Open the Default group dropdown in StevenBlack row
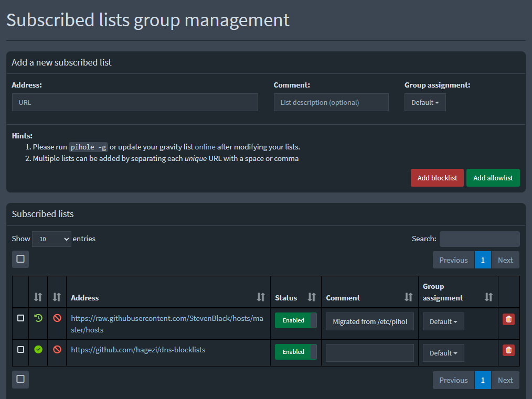The height and width of the screenshot is (399, 532). coord(443,322)
